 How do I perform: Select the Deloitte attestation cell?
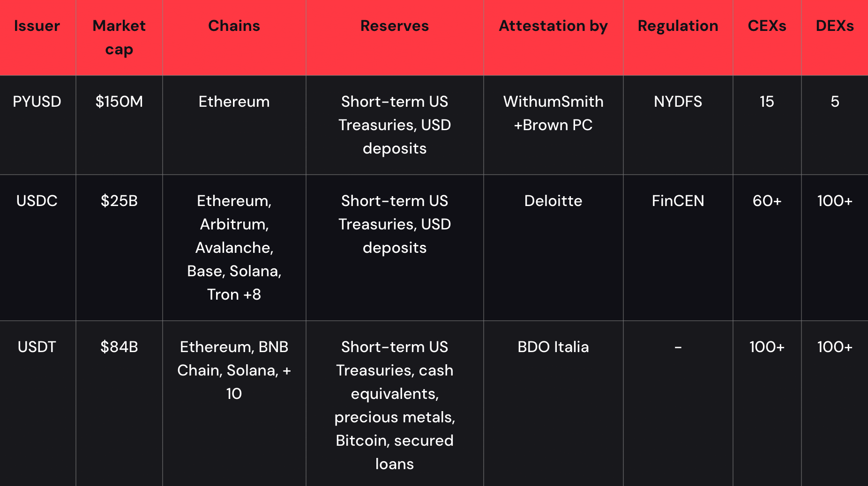[553, 201]
